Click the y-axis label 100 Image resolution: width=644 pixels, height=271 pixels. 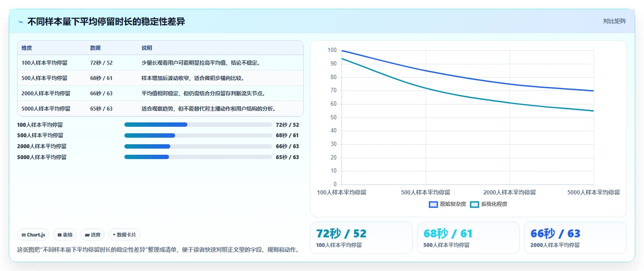click(x=332, y=50)
